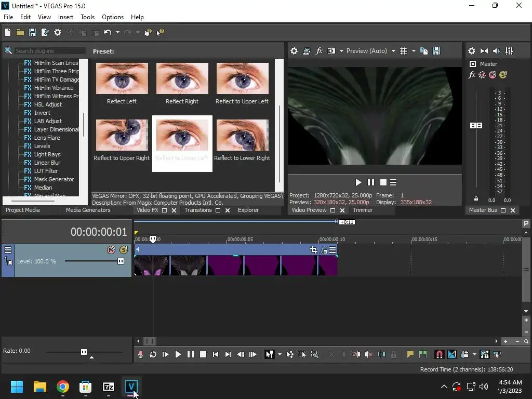Viewport: 532px width, 399px height.
Task: Toggle Auto Ripple button
Action: coord(464,354)
